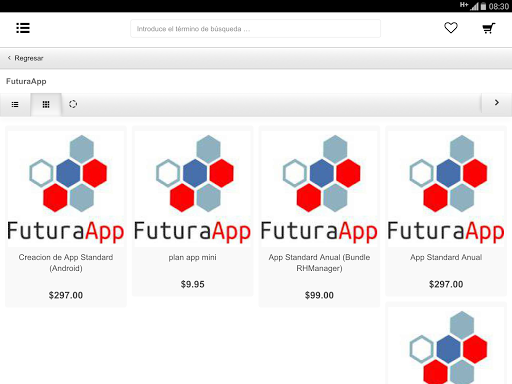Screen dimensions: 512x384
Task: Open App Standard Anual (Bundle RHManager) image
Action: 319,189
